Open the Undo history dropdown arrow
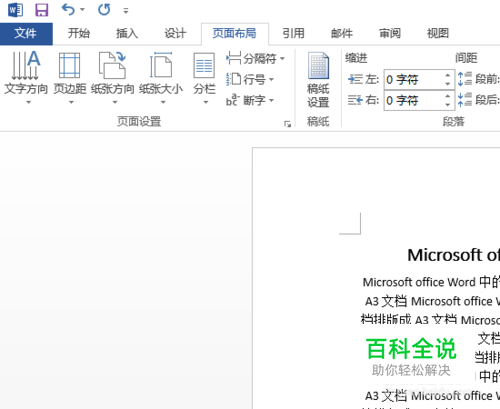The image size is (500, 409). (x=82, y=10)
